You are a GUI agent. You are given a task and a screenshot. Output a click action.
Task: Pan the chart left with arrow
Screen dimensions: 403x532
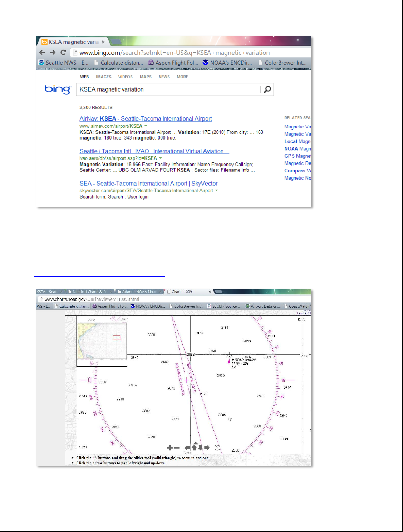(187, 448)
